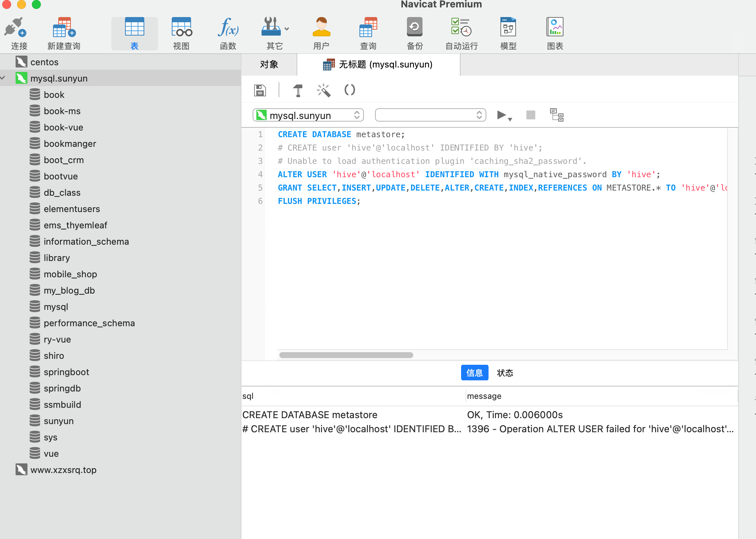Click the query builder hammer icon
The width and height of the screenshot is (756, 539).
tap(298, 90)
